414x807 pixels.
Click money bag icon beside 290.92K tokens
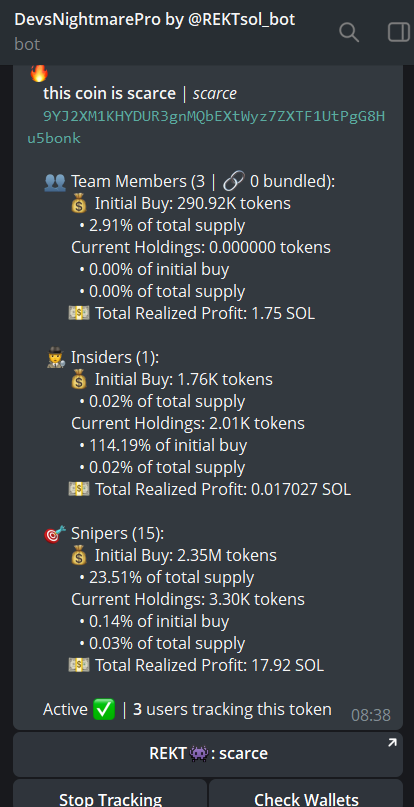tap(79, 204)
